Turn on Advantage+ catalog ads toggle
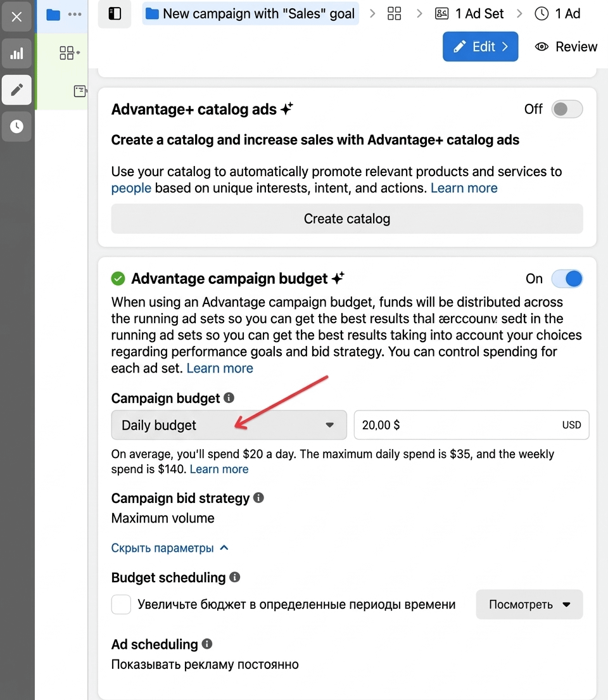This screenshot has width=608, height=700. click(567, 109)
